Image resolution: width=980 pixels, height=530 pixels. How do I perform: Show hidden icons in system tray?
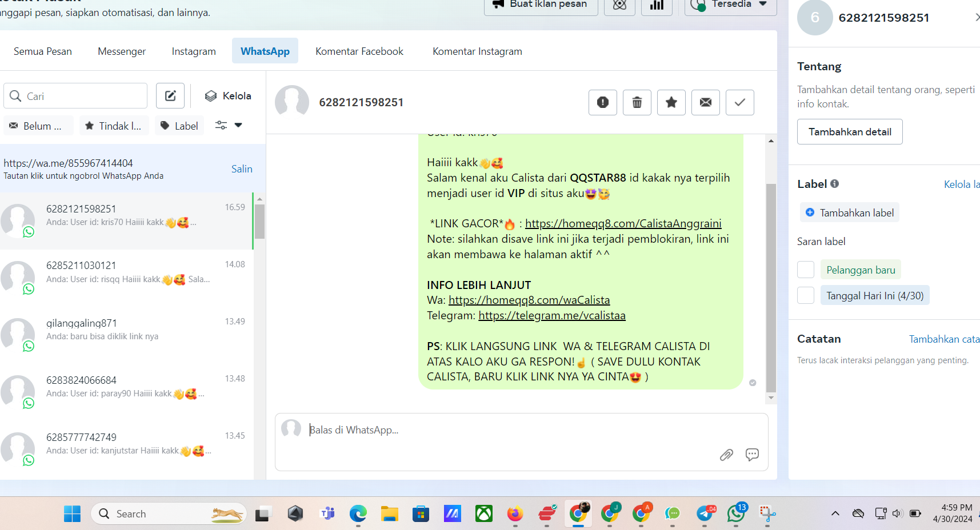coord(835,513)
